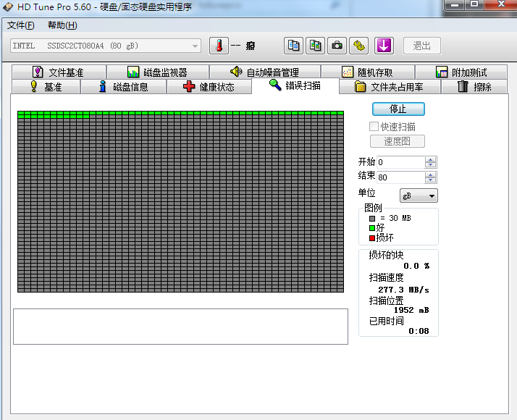Viewport: 517px width, 420px height.
Task: Click the copy text to clipboard icon
Action: [x=293, y=46]
